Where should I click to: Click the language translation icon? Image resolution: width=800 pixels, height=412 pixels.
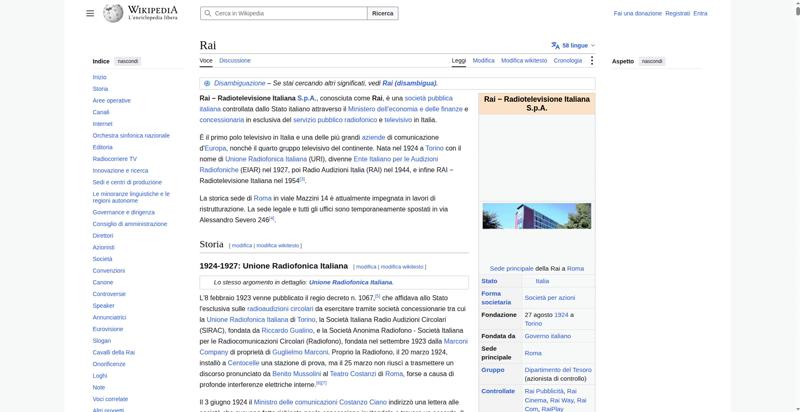556,45
